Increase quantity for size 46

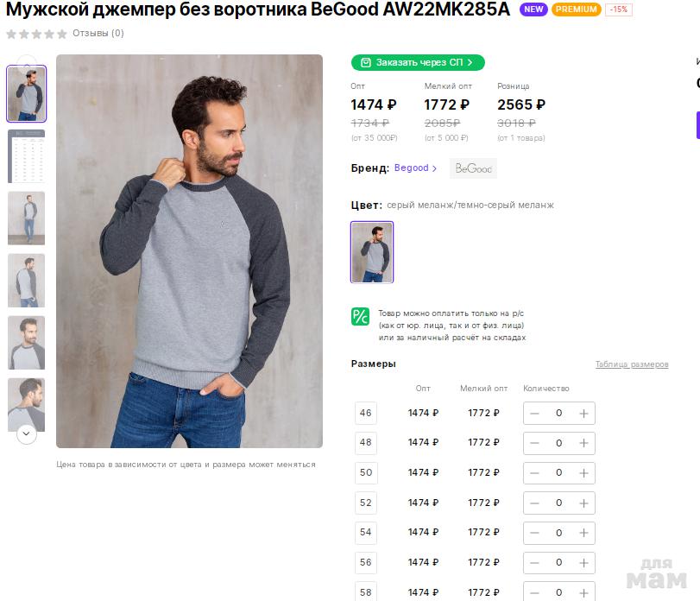[x=583, y=414]
